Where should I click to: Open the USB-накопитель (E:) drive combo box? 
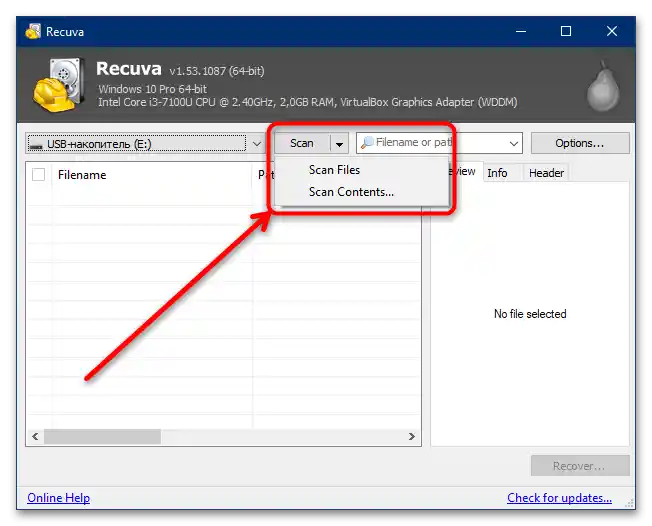pyautogui.click(x=145, y=144)
